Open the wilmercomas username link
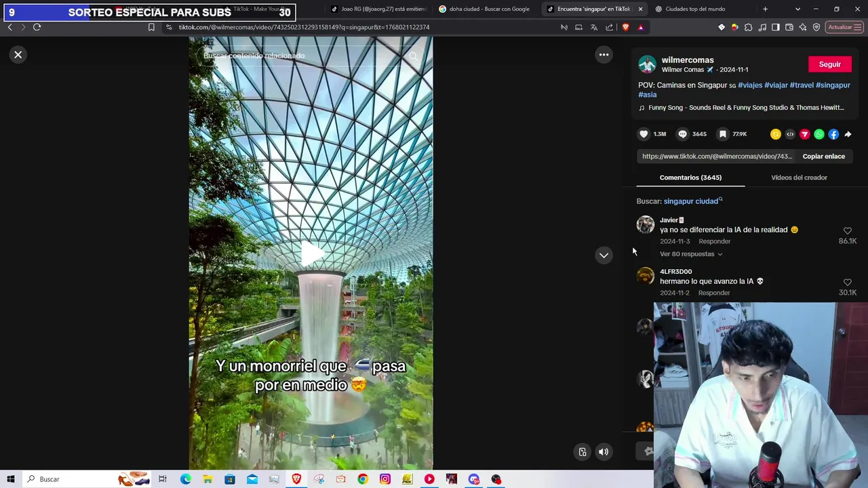The width and height of the screenshot is (868, 488). pyautogui.click(x=688, y=60)
